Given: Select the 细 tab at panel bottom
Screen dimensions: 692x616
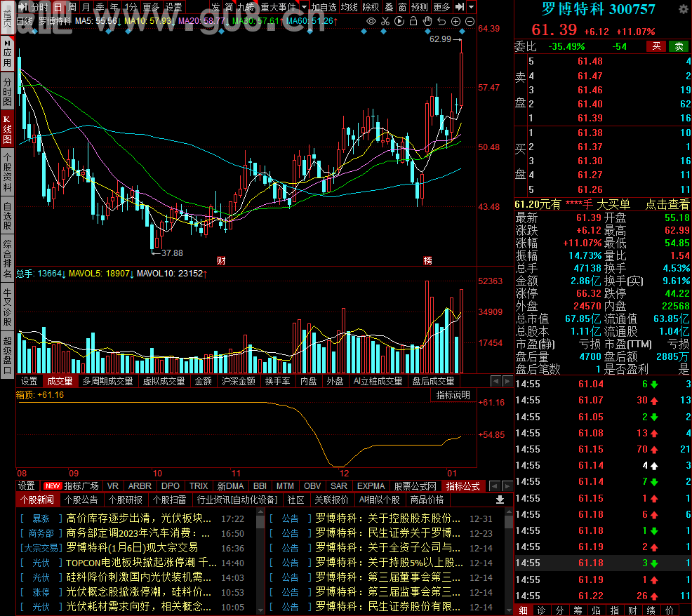Looking at the screenshot, I should pyautogui.click(x=524, y=610).
